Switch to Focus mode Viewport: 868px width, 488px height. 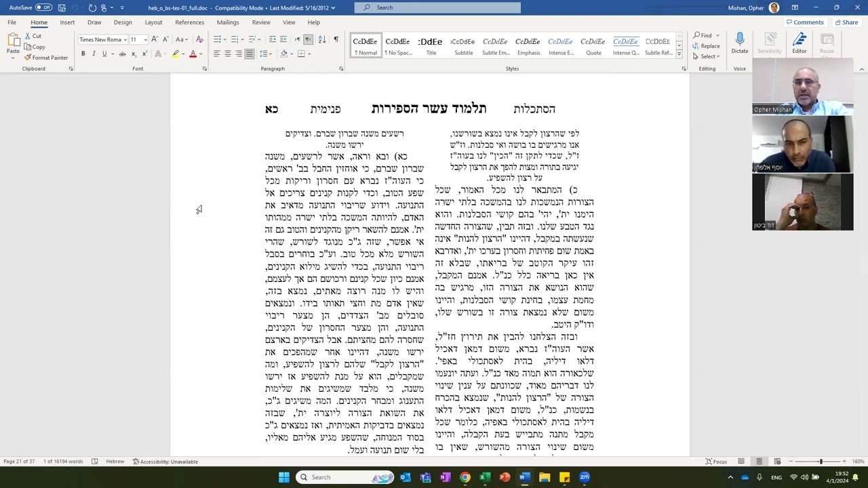click(716, 462)
